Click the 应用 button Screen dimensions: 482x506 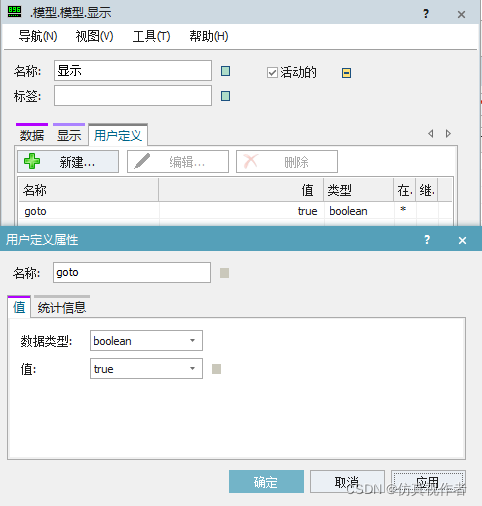coord(428,482)
